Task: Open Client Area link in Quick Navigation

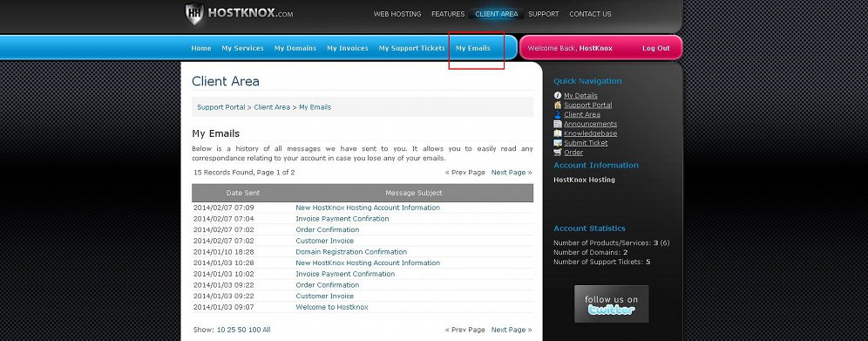Action: pyautogui.click(x=582, y=114)
